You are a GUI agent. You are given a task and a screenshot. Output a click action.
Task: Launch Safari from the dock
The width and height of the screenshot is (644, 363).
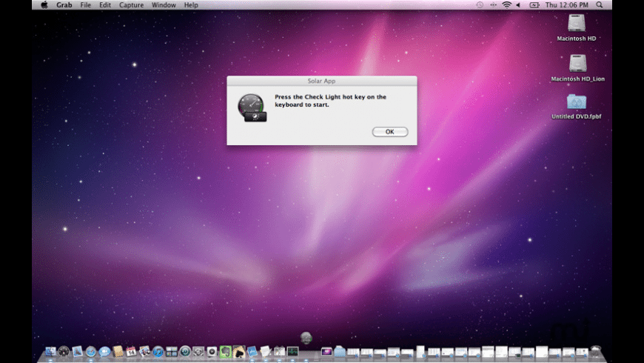(91, 351)
